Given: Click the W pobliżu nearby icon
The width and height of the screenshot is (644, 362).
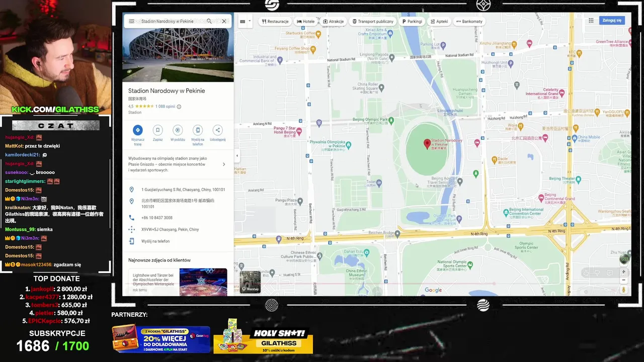Looking at the screenshot, I should point(177,130).
